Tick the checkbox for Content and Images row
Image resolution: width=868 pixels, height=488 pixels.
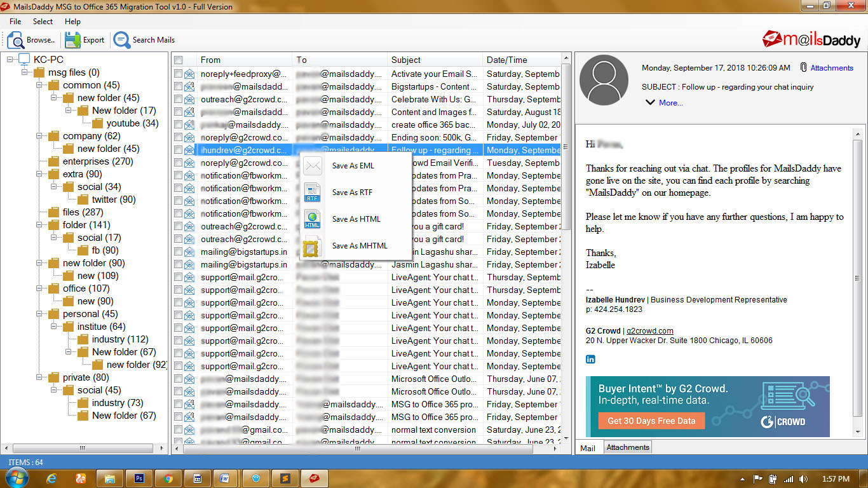tap(179, 112)
